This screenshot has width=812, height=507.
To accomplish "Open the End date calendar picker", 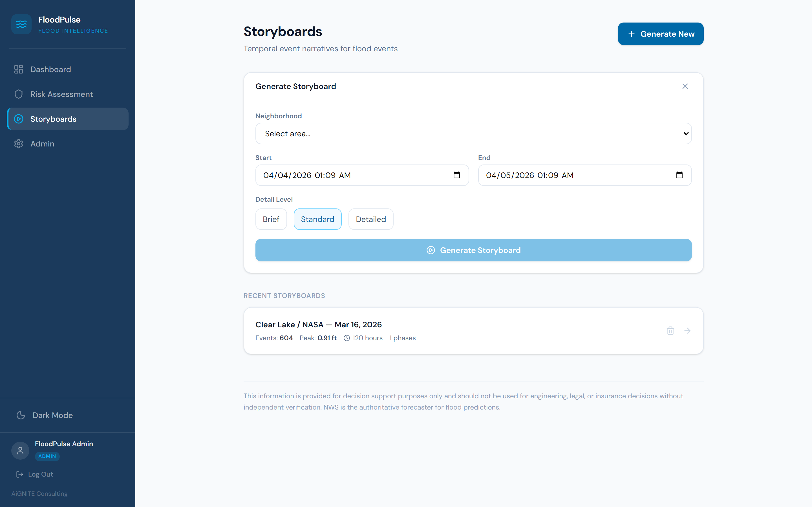I will point(680,175).
